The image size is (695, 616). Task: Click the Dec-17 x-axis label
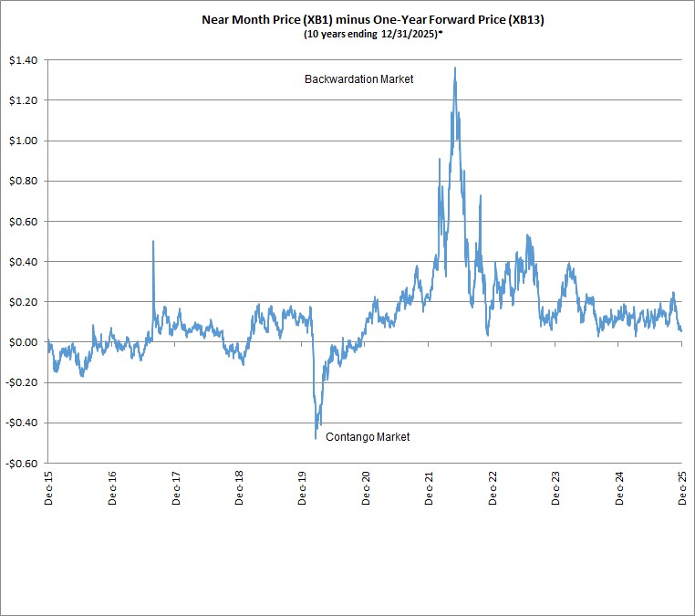point(176,488)
